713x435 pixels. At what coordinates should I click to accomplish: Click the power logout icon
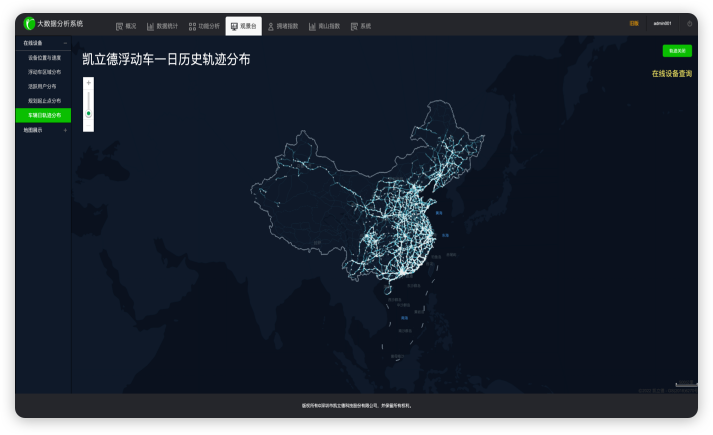pyautogui.click(x=689, y=23)
